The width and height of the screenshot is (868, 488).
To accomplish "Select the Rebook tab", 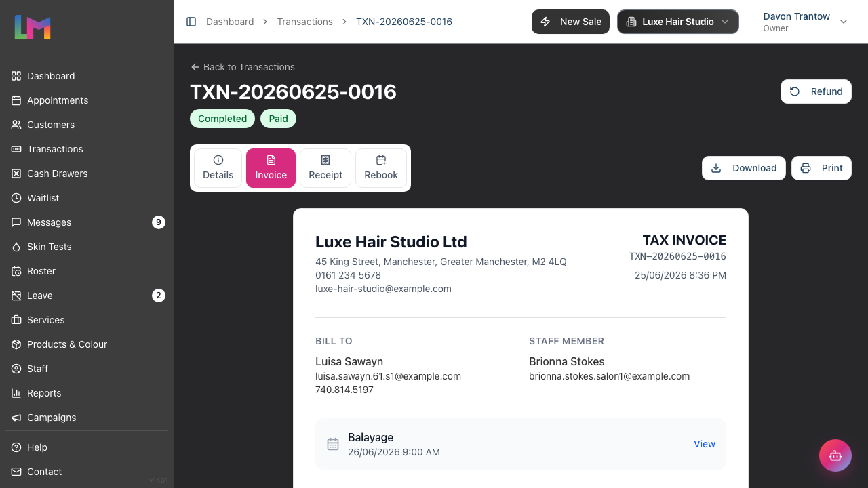I will 381,168.
